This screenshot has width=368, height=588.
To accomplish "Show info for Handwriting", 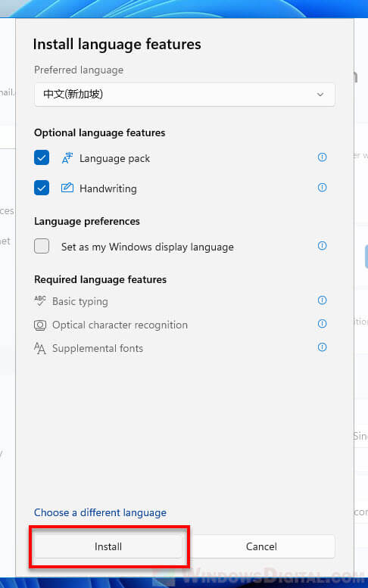I will coord(322,187).
